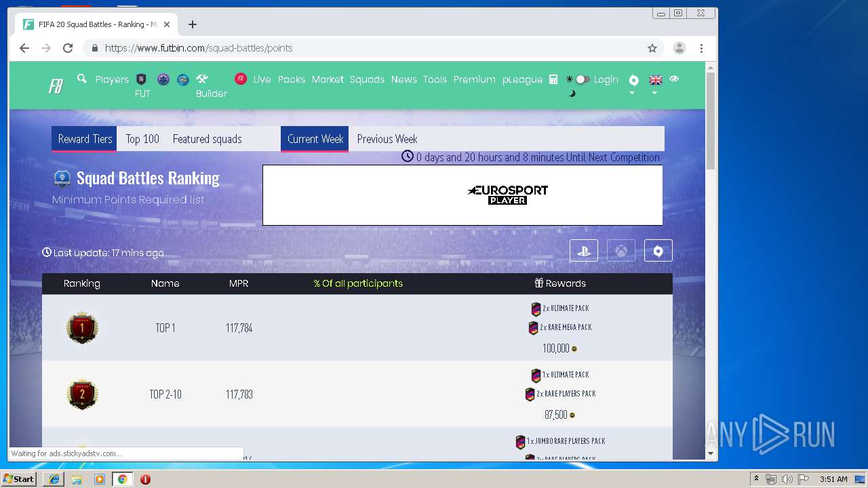Click the Rank 2 badge icon
868x488 pixels.
tap(82, 394)
